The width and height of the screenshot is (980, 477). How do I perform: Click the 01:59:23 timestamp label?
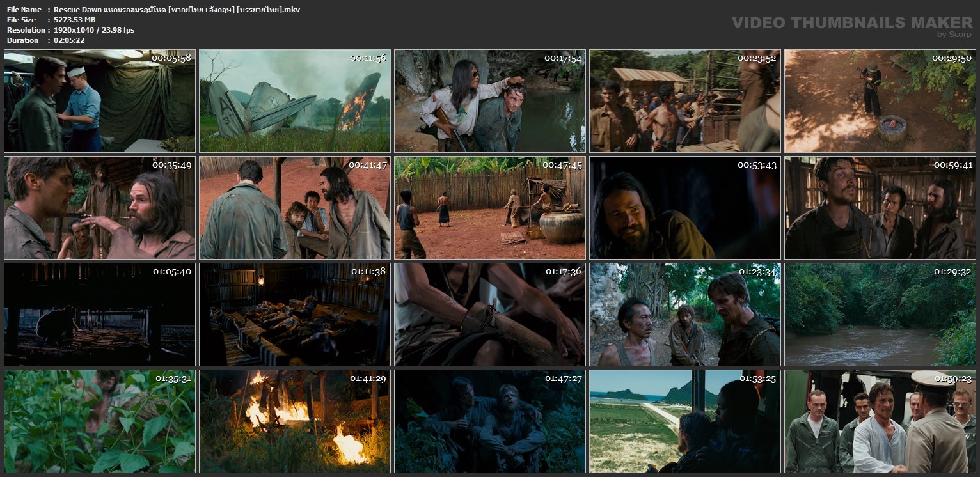pos(952,379)
